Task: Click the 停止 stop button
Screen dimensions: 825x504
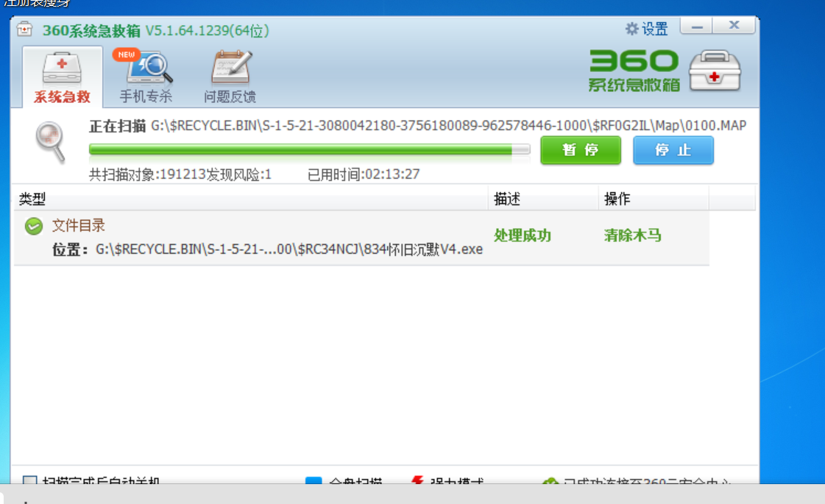Action: click(673, 150)
